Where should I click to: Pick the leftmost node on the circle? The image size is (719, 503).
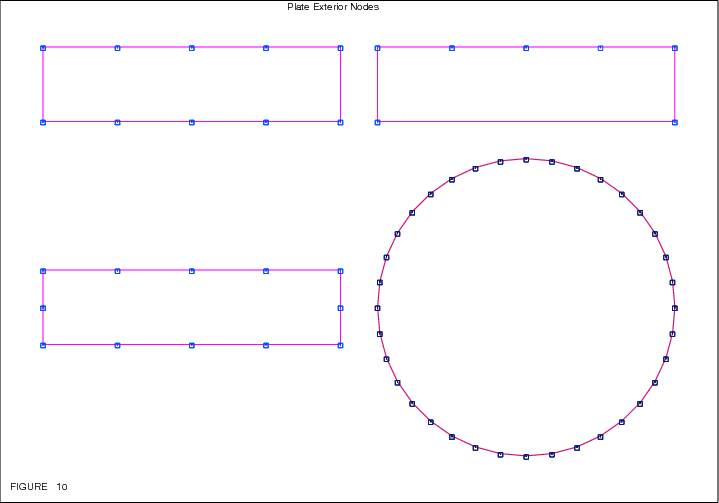[x=377, y=308]
